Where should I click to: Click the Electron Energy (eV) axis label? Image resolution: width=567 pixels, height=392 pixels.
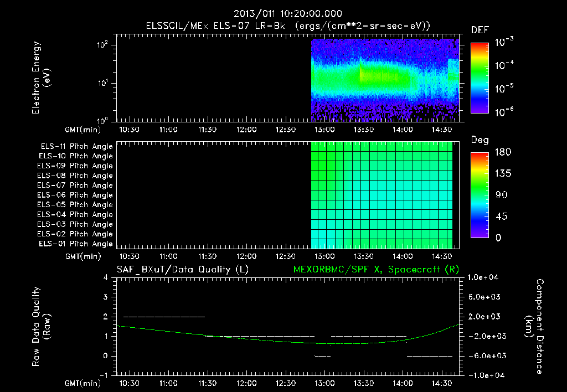(41, 78)
